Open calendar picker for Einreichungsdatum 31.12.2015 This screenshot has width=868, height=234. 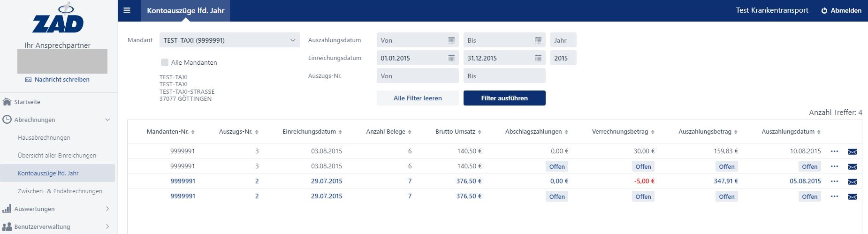click(538, 58)
